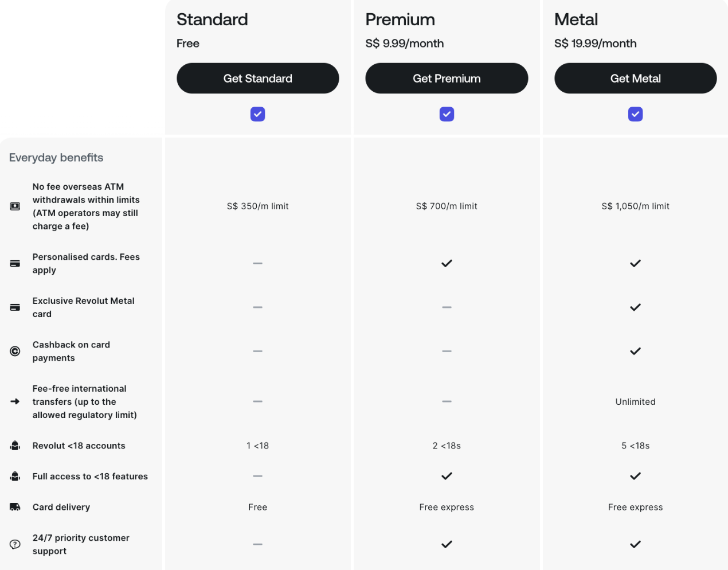Viewport: 728px width, 570px height.
Task: Click the Cashback on card payments label
Action: [x=71, y=351]
